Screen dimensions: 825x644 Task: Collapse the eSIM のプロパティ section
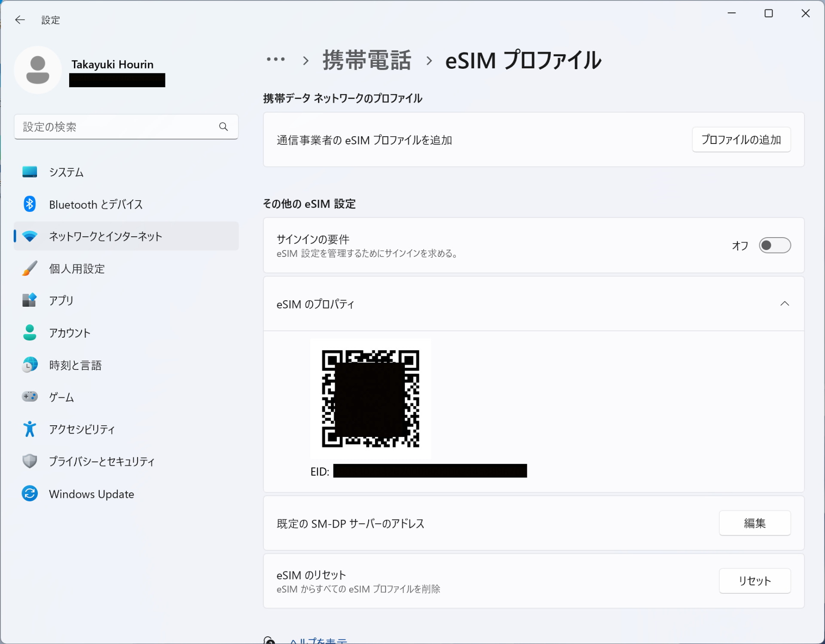pos(785,304)
